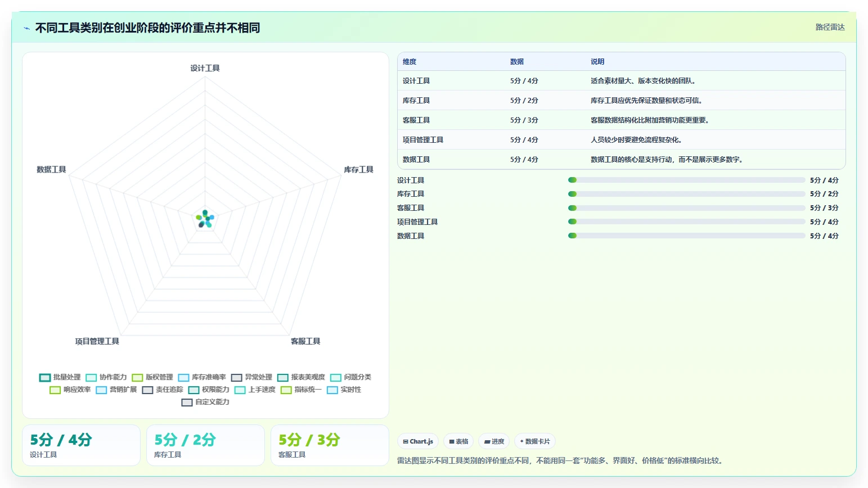Click the 5分 / 3分 客服工具 stat card

[330, 445]
